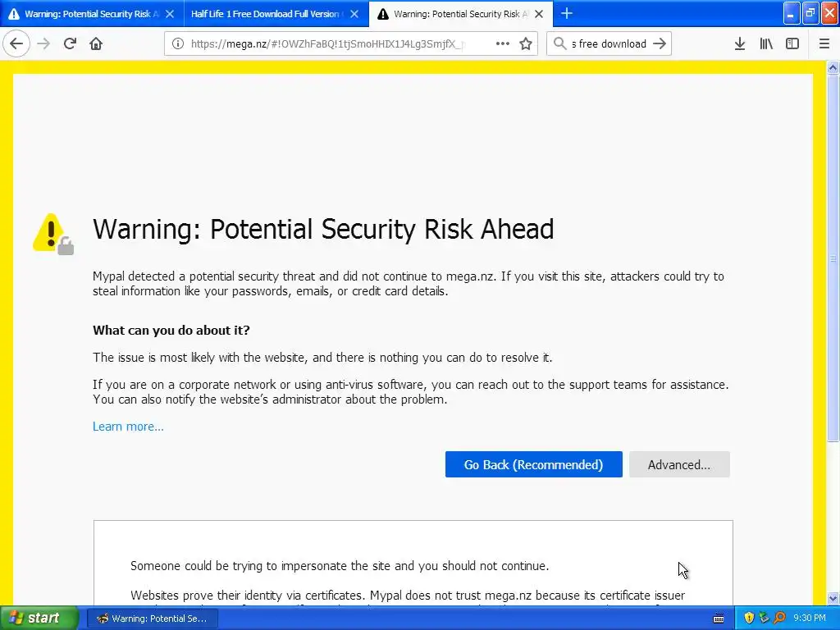This screenshot has height=630, width=840.
Task: Close the first Warning tab
Action: [x=170, y=14]
